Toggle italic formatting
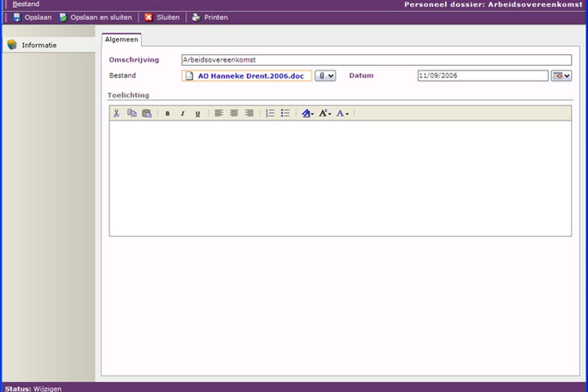Image resolution: width=588 pixels, height=392 pixels. (x=183, y=114)
